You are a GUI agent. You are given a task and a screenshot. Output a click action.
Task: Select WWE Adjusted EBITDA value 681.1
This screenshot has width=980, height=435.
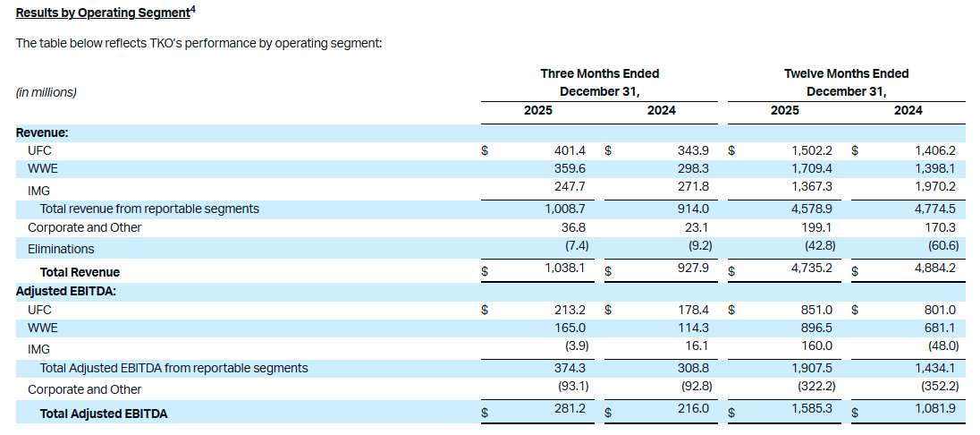[942, 328]
